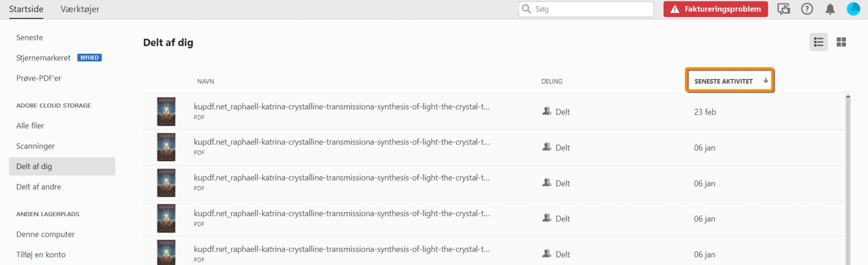Switch to the Startside tab
Viewport: 868px width, 265px height.
tap(26, 9)
